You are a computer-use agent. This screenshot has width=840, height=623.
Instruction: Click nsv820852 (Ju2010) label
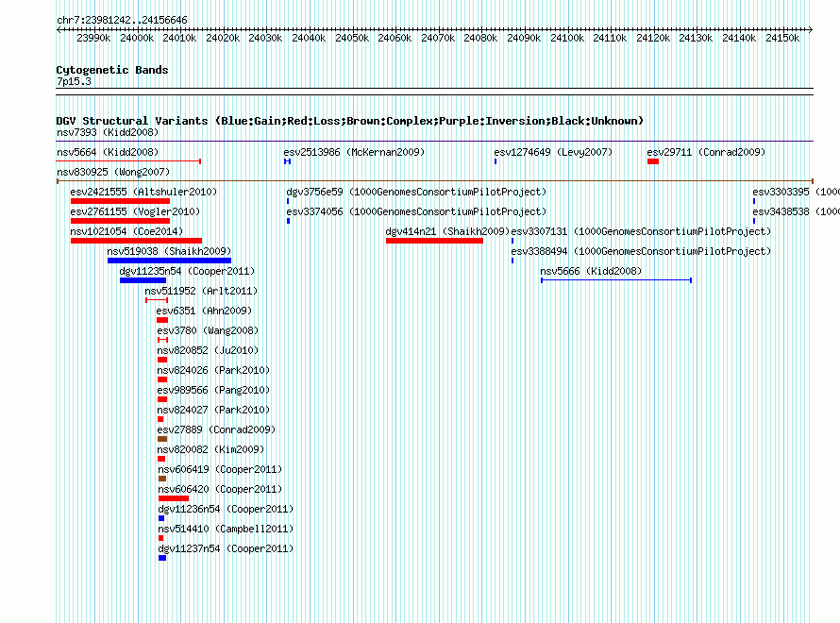coord(208,350)
